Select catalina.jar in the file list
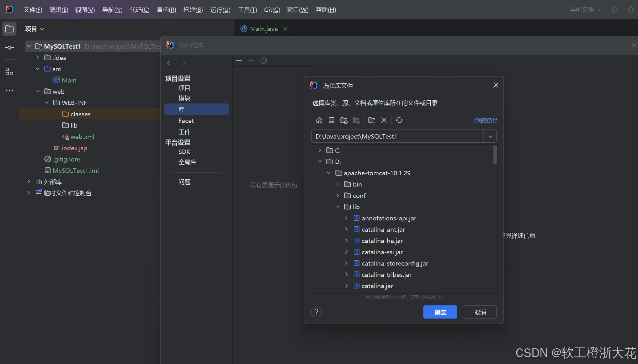This screenshot has width=638, height=364. click(377, 286)
